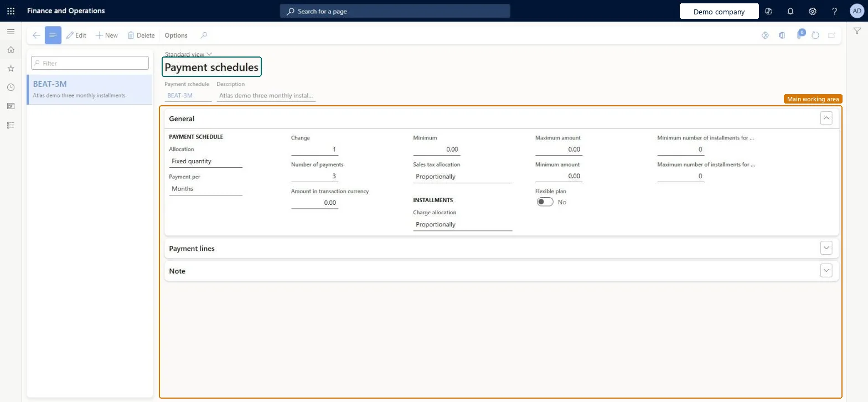Show the filter pane funnel icon

(x=857, y=32)
